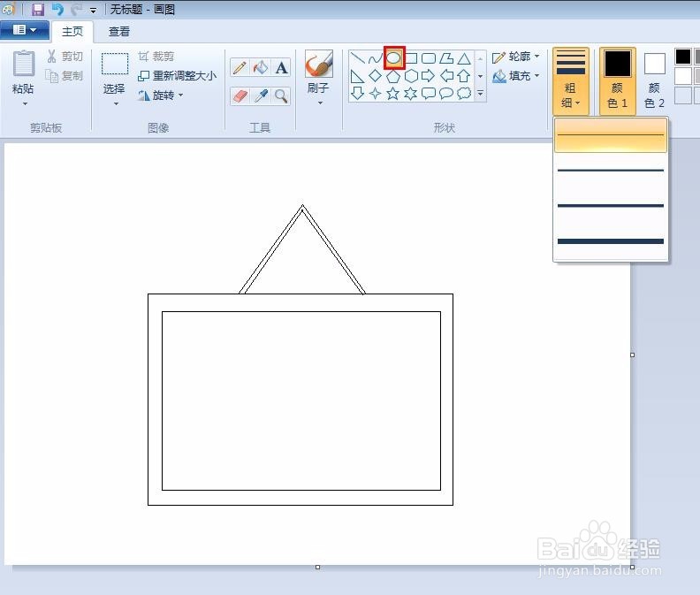Pick the thickest line width option
700x595 pixels.
click(611, 241)
